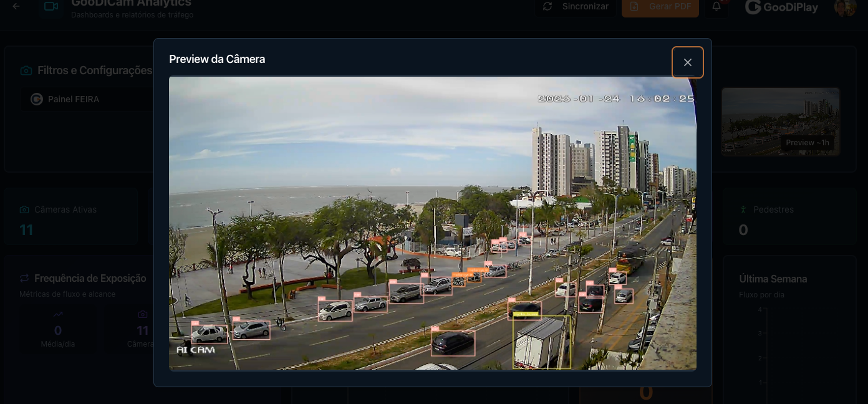Click the Preview da Câmera title

[x=217, y=59]
